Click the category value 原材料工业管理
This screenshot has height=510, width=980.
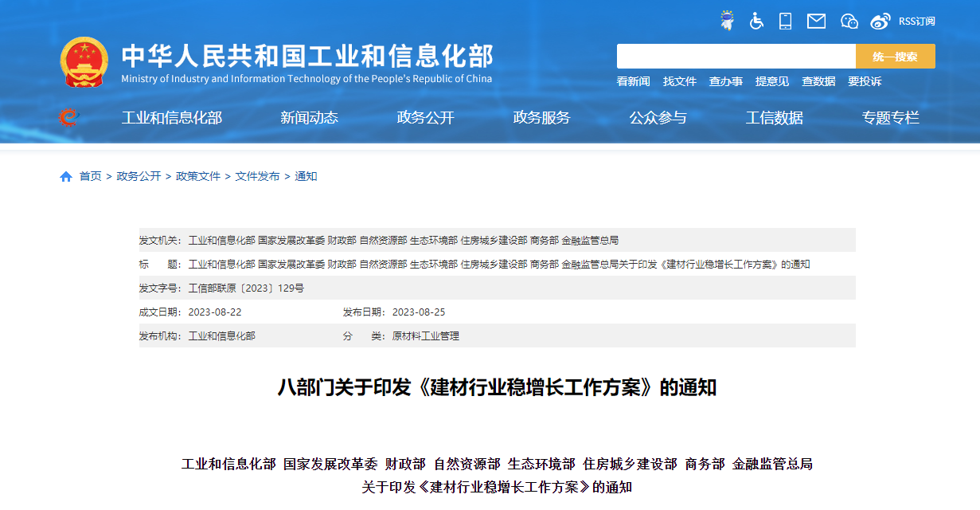(426, 335)
